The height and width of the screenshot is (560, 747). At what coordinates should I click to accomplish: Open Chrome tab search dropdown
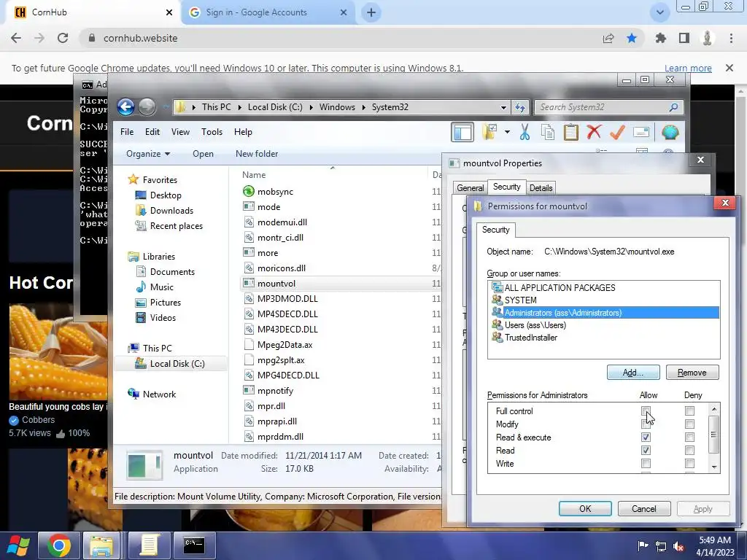(659, 12)
